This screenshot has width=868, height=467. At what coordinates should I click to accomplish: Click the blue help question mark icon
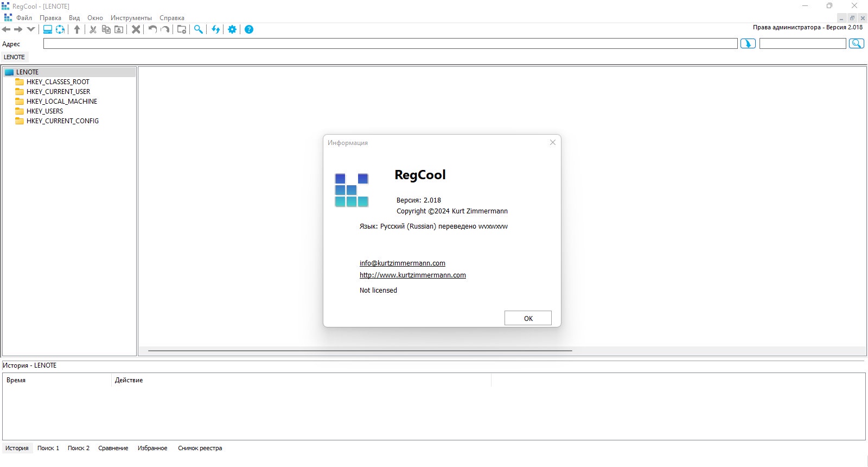(x=249, y=29)
